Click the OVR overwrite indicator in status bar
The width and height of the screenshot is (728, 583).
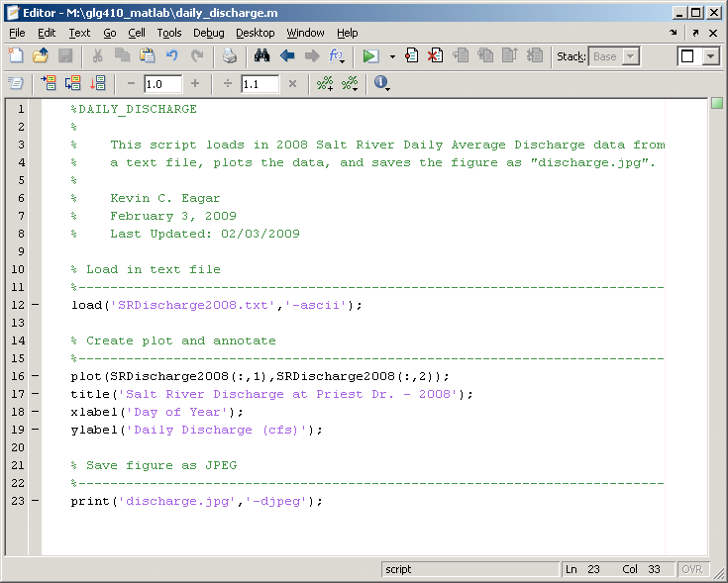click(x=691, y=569)
